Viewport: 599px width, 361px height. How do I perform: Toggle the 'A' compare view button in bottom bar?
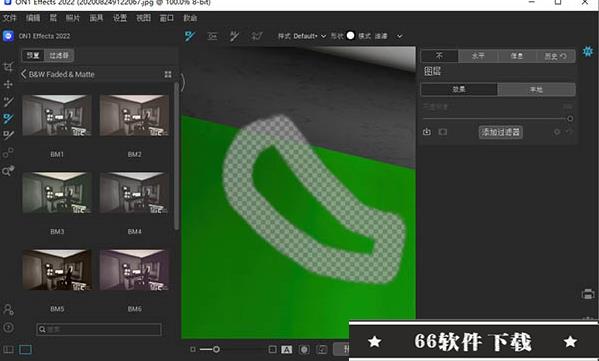tap(287, 350)
